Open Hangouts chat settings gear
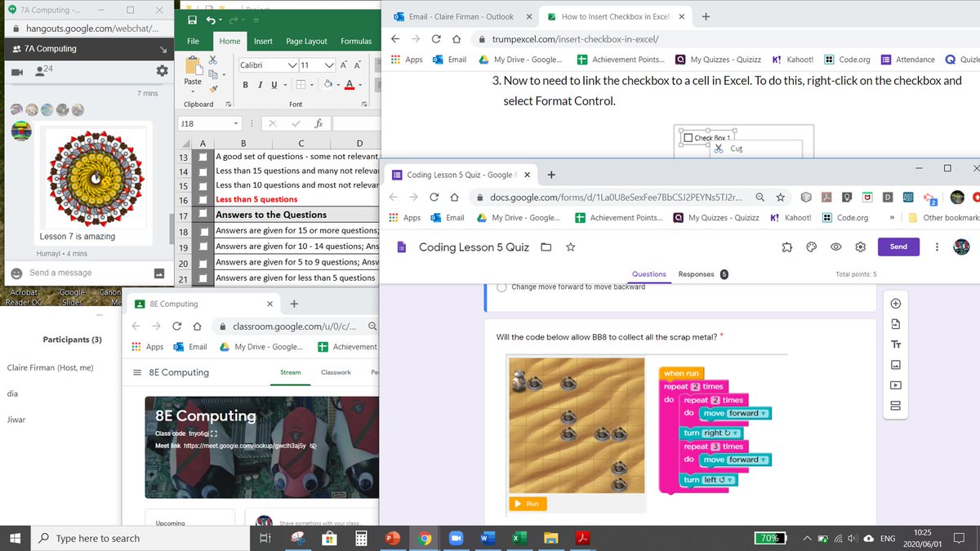The height and width of the screenshot is (551, 980). tap(162, 71)
